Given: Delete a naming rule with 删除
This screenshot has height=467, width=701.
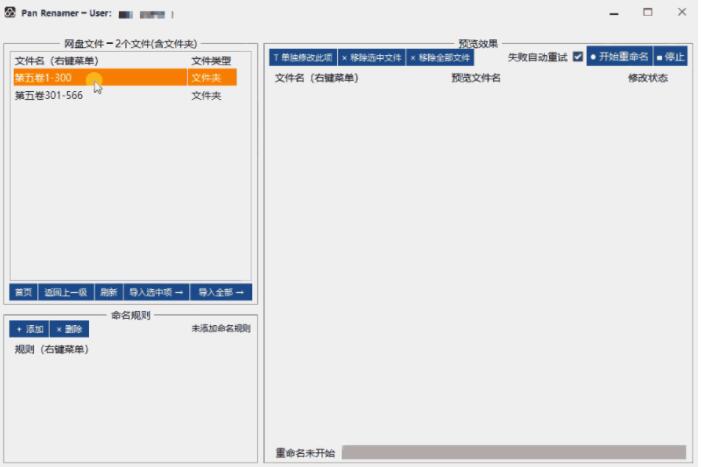Looking at the screenshot, I should pyautogui.click(x=69, y=329).
